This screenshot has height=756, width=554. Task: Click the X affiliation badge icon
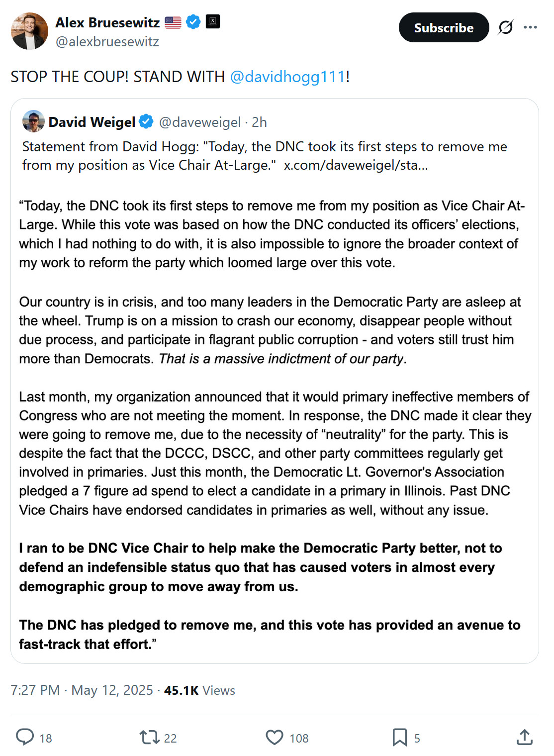coord(213,21)
